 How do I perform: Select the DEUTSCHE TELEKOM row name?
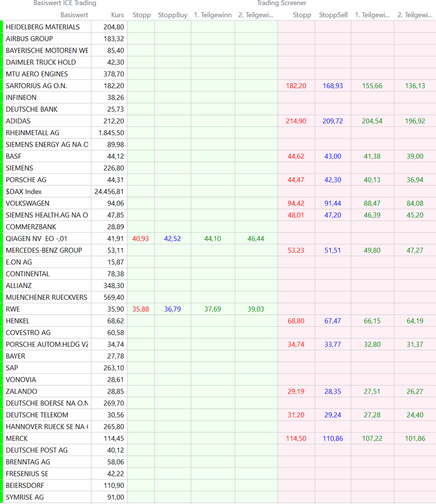tap(37, 415)
